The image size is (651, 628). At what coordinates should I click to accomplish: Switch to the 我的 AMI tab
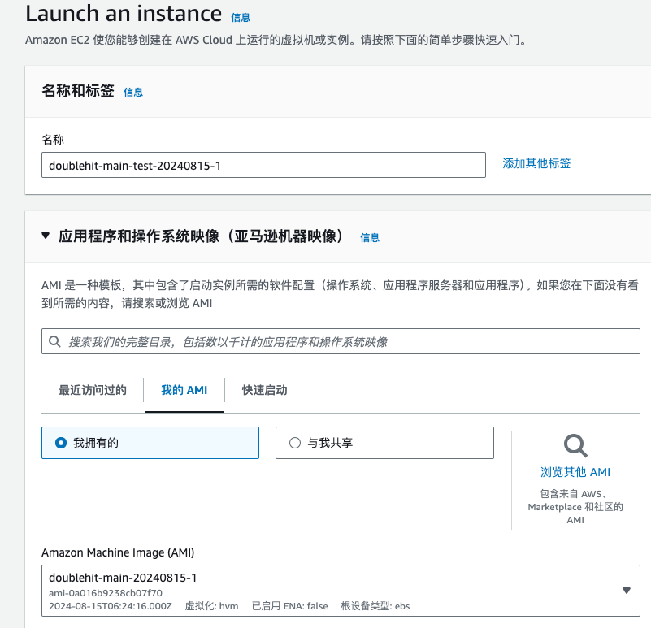coord(184,390)
